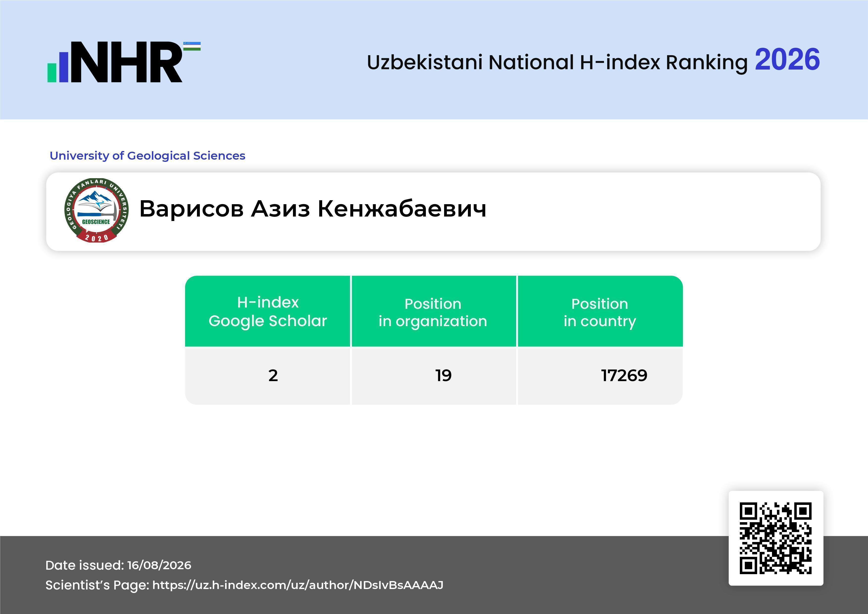This screenshot has width=868, height=614.
Task: Open the uz.h-index.com scientist page link
Action: (x=297, y=585)
